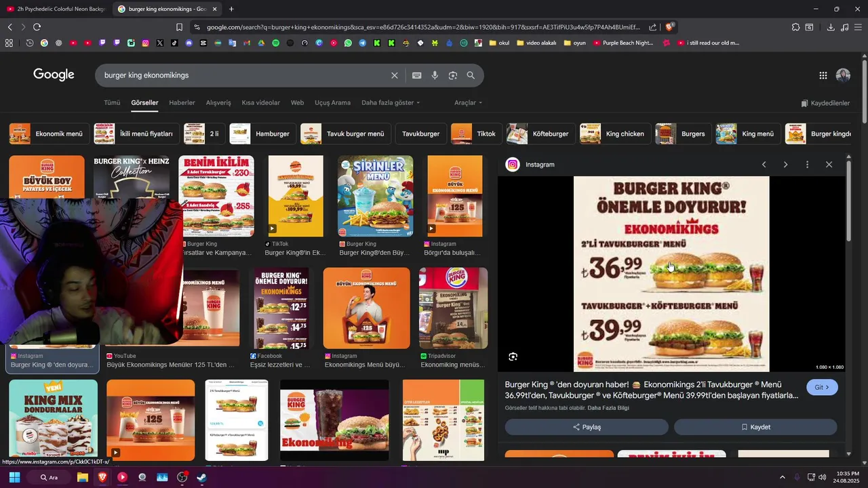Show next image in the preview panel
The image size is (868, 488).
[785, 165]
